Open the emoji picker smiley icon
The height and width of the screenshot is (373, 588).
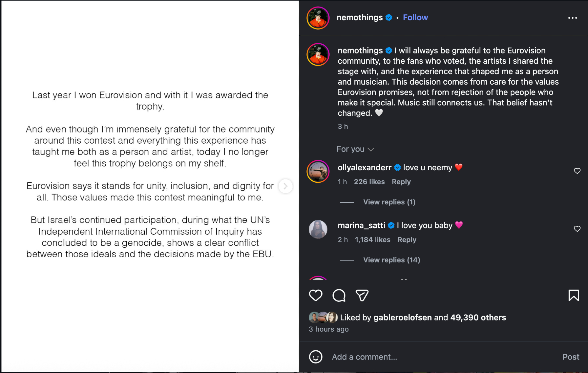(x=315, y=357)
